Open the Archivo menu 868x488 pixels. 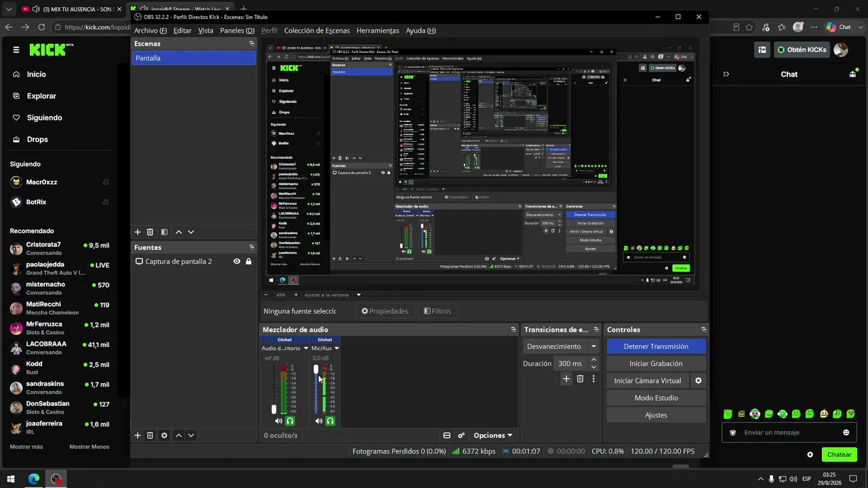click(x=151, y=30)
